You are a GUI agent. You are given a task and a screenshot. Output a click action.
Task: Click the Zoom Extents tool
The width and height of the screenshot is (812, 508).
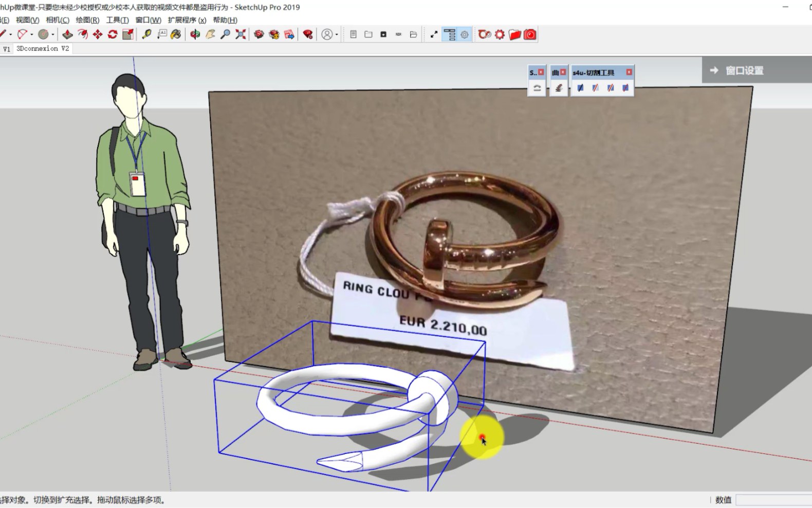click(x=241, y=34)
